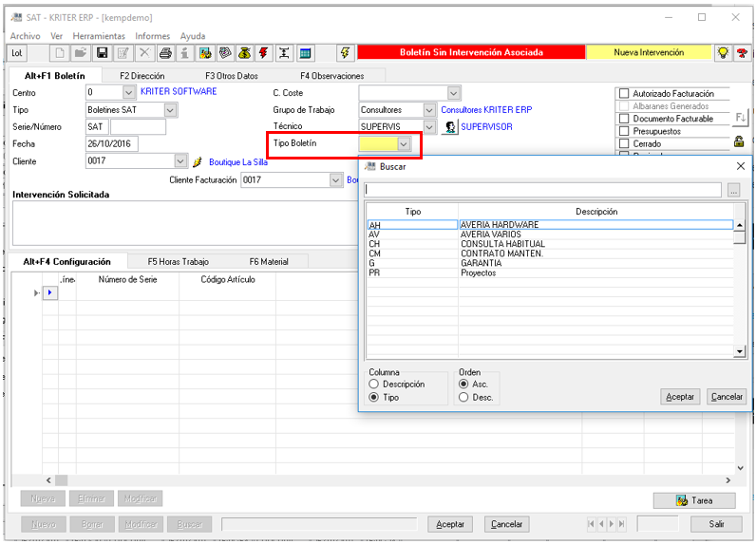Open the Cliente Facturación dropdown
The width and height of the screenshot is (756, 544).
click(x=335, y=180)
